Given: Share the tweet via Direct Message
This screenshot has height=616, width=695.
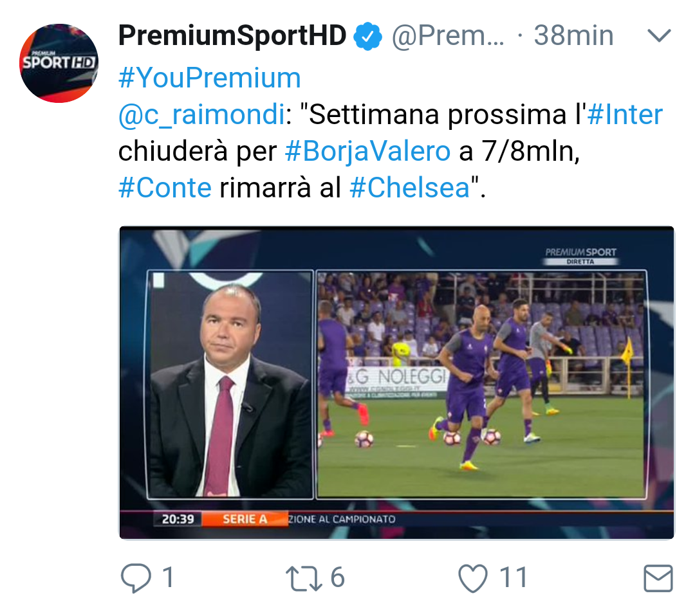Looking at the screenshot, I should click(x=658, y=579).
